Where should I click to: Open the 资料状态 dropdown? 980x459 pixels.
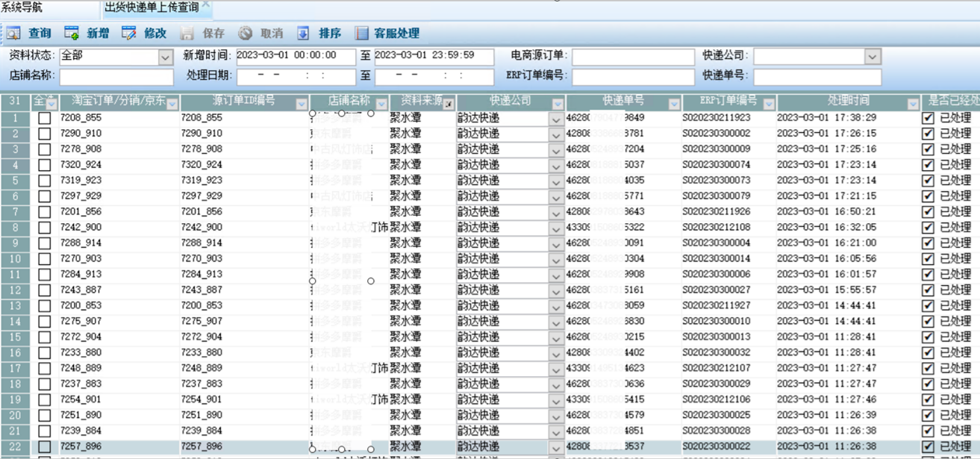click(x=165, y=57)
